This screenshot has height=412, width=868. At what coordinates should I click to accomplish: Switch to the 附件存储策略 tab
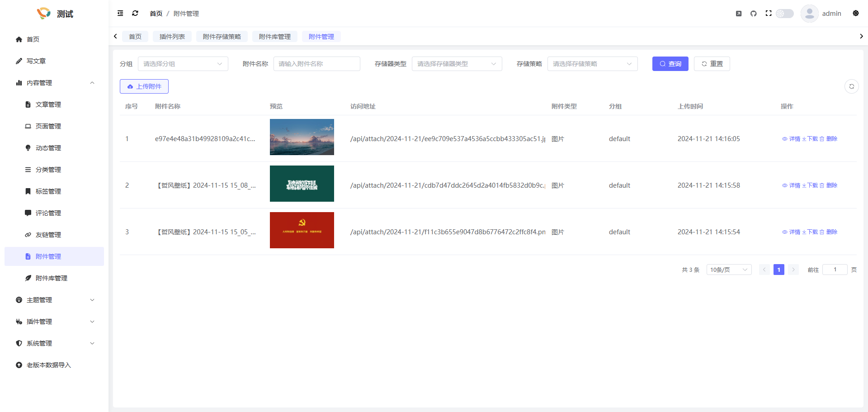[x=222, y=37]
